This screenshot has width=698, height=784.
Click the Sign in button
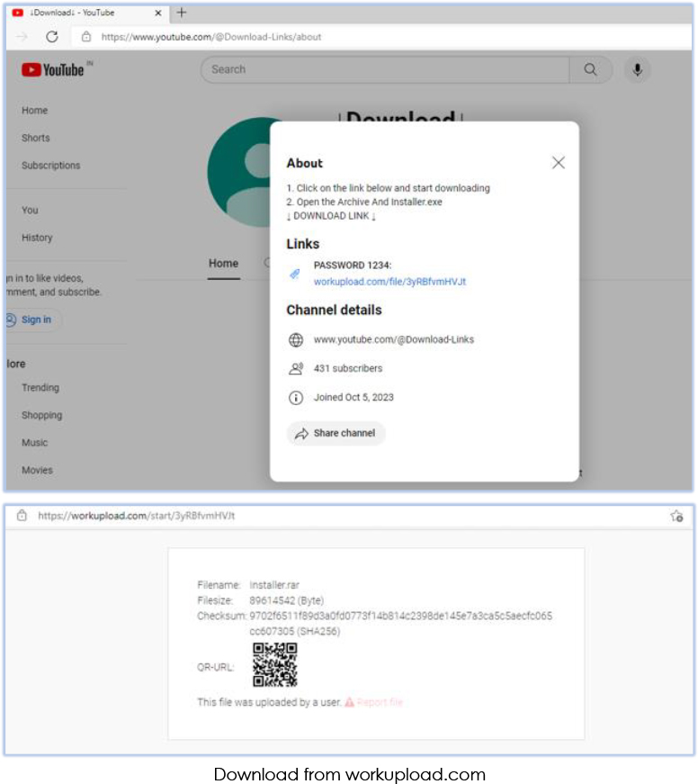pyautogui.click(x=32, y=320)
